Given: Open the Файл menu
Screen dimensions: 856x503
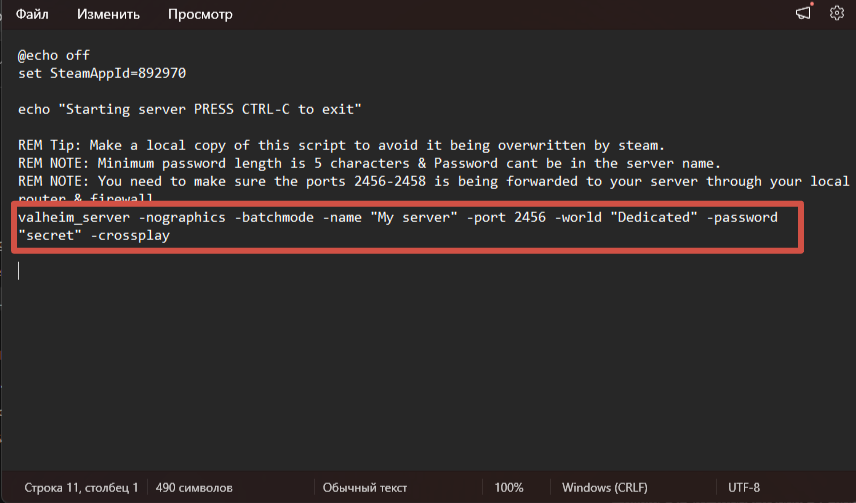Looking at the screenshot, I should [x=32, y=14].
